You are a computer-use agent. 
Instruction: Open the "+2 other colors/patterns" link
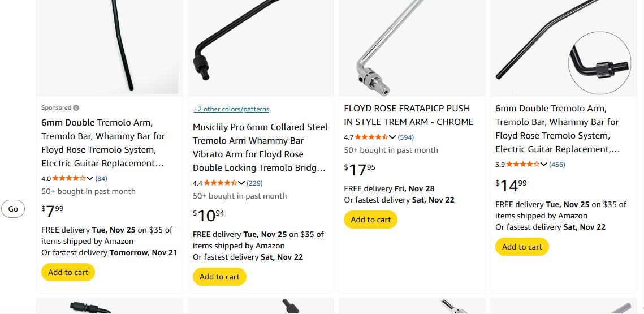click(x=231, y=109)
